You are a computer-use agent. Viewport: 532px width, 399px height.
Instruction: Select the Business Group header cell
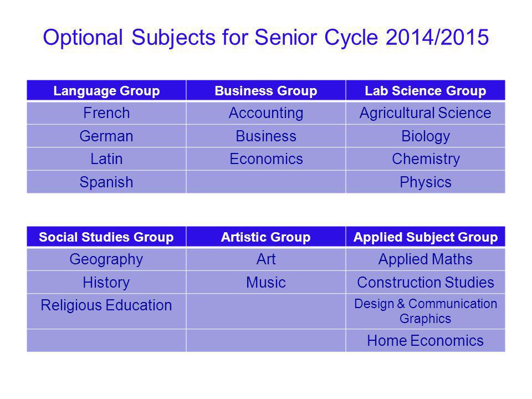click(x=266, y=90)
